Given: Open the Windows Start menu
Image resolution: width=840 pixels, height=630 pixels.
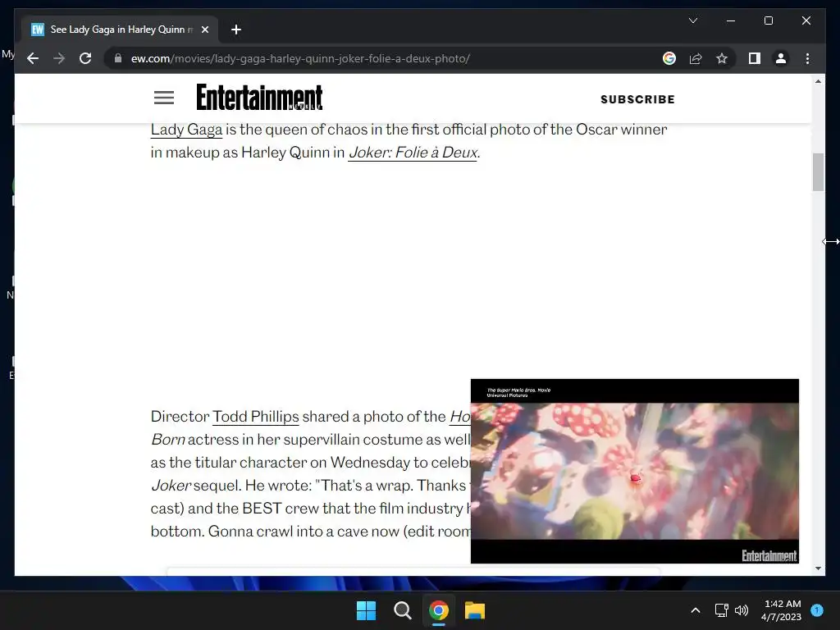Looking at the screenshot, I should pyautogui.click(x=367, y=610).
